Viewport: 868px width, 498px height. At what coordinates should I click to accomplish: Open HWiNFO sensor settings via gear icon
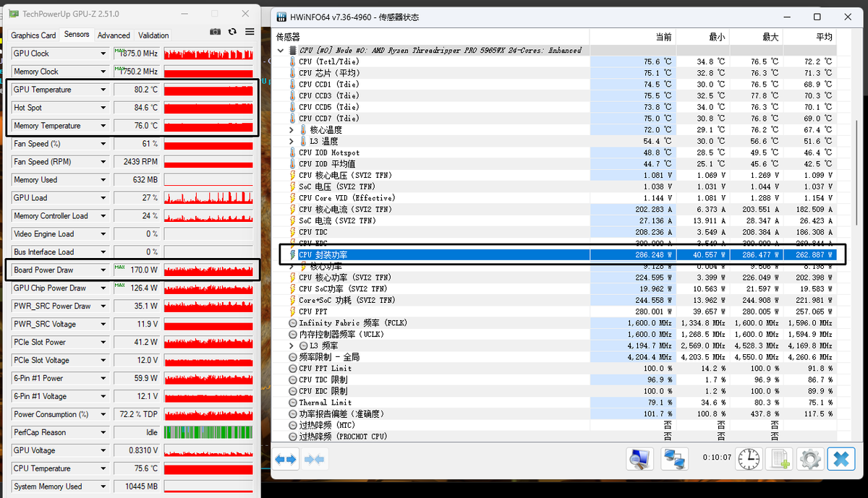(810, 458)
